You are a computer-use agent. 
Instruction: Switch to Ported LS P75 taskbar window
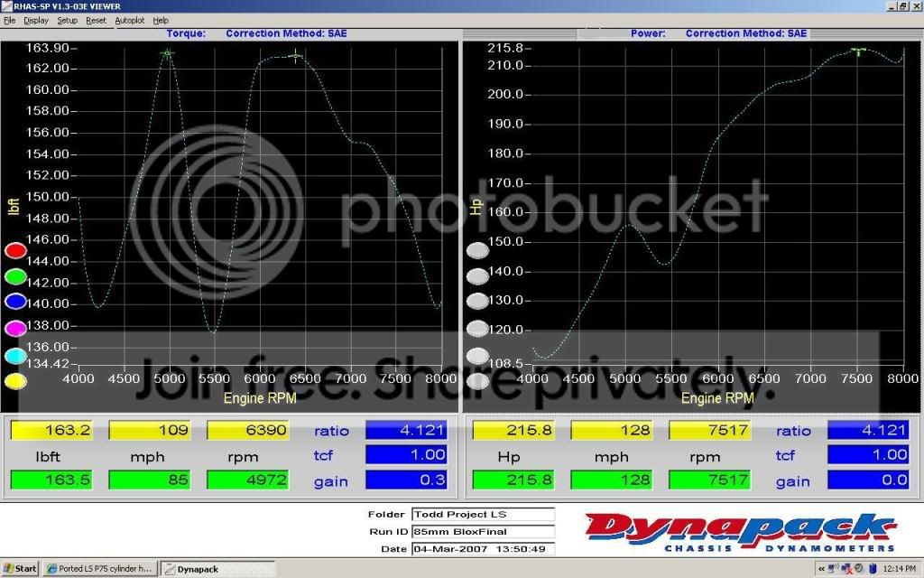pyautogui.click(x=100, y=569)
